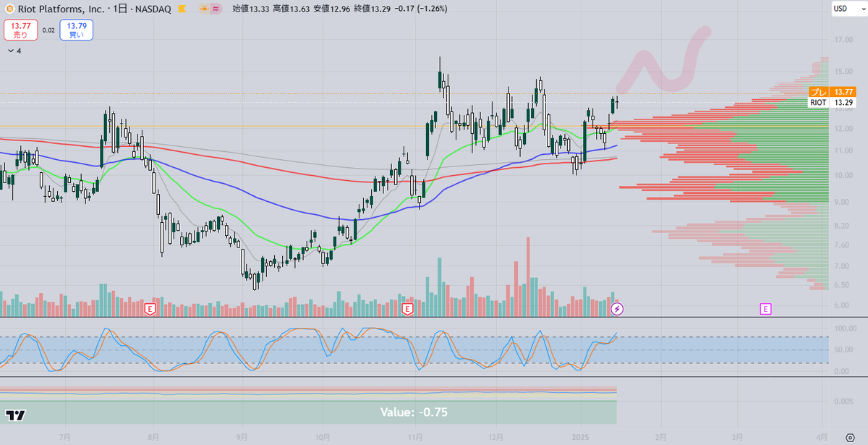Viewport: 868px width, 445px height.
Task: Click the 7月 label on time axis
Action: pyautogui.click(x=66, y=437)
